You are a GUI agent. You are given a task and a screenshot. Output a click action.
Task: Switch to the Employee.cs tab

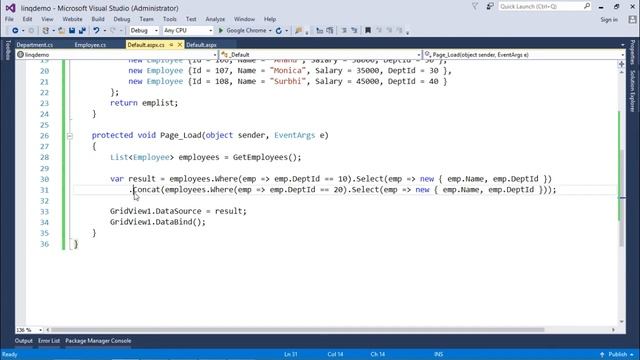click(x=90, y=45)
